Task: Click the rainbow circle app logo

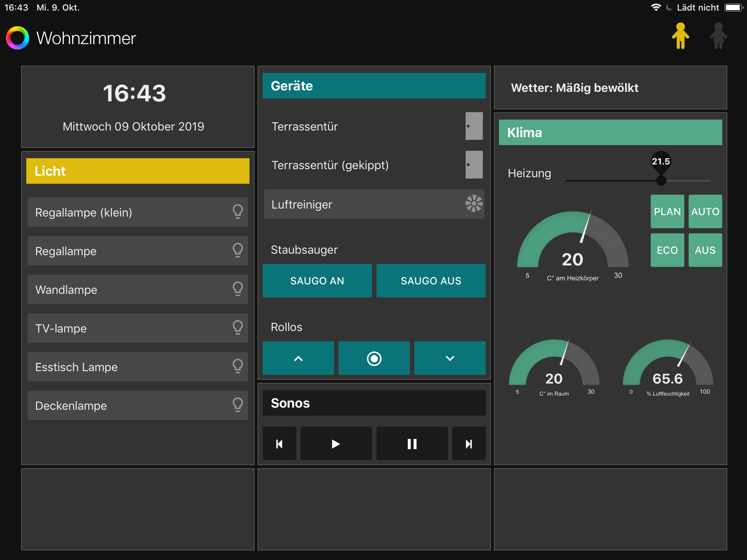Action: (18, 38)
